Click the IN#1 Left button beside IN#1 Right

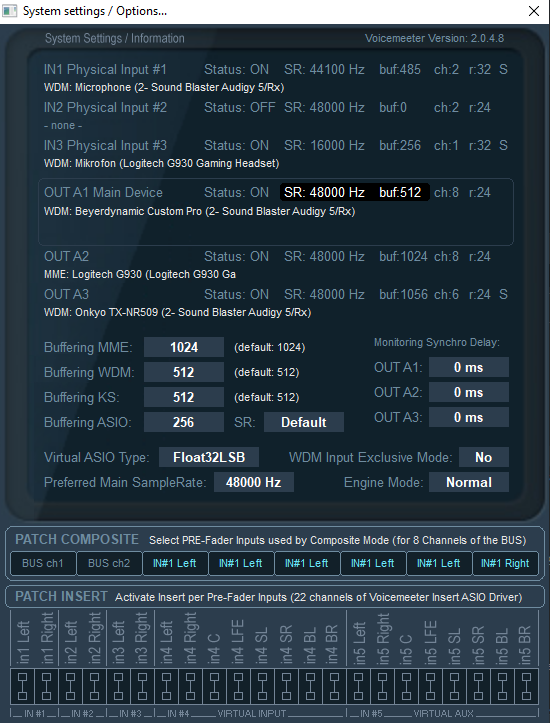coord(439,563)
